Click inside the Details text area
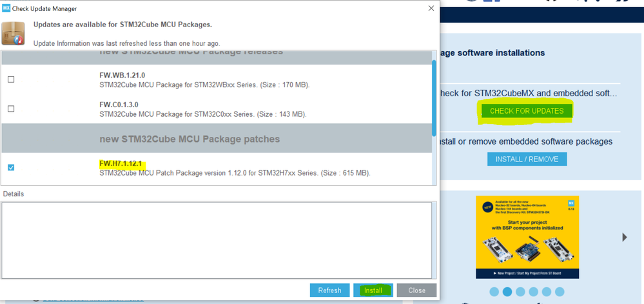644x304 pixels. click(217, 240)
